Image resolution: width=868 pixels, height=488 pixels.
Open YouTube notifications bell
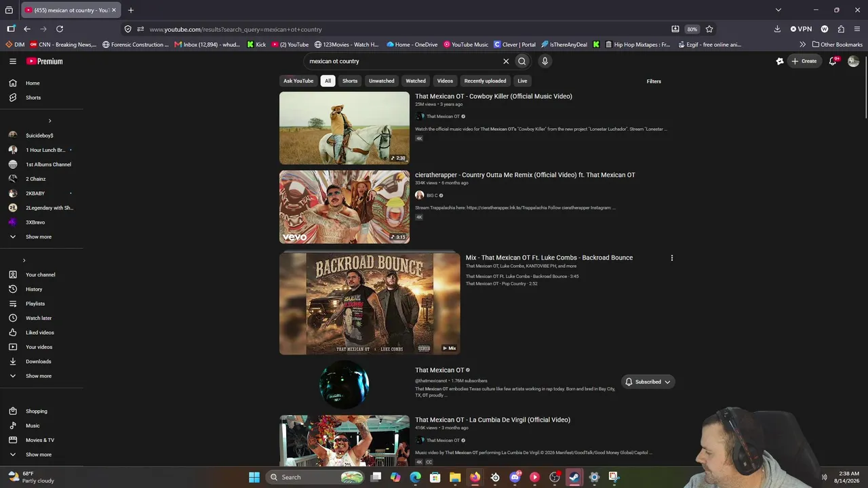[833, 61]
